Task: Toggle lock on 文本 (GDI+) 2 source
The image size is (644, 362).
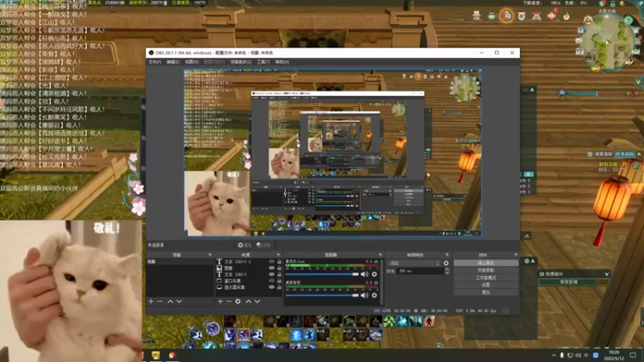Action: (279, 261)
